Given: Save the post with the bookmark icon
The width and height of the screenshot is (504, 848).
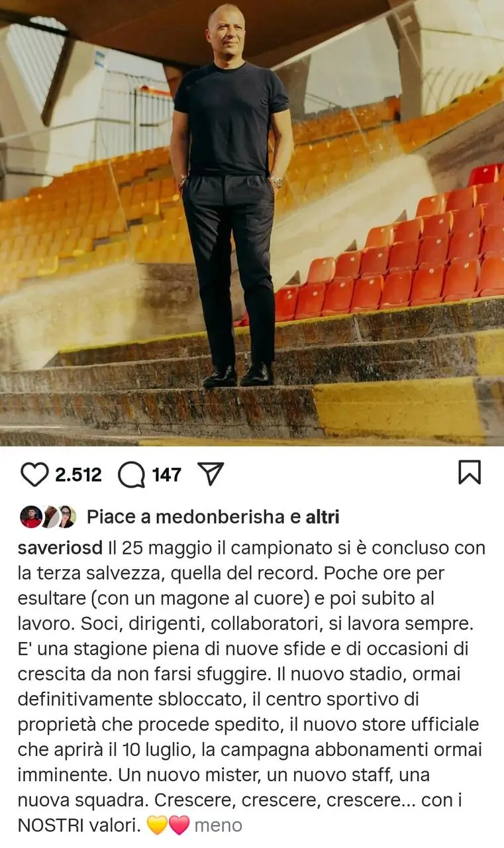Looking at the screenshot, I should click(x=470, y=472).
